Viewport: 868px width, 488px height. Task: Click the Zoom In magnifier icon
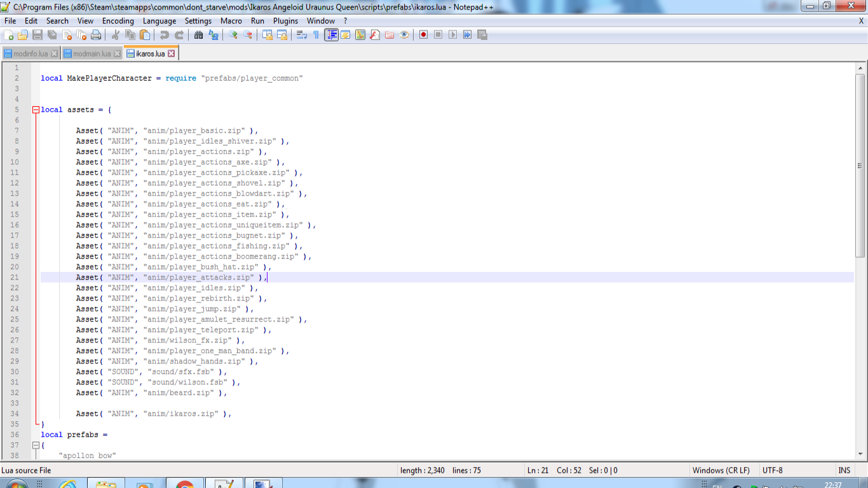[x=233, y=35]
